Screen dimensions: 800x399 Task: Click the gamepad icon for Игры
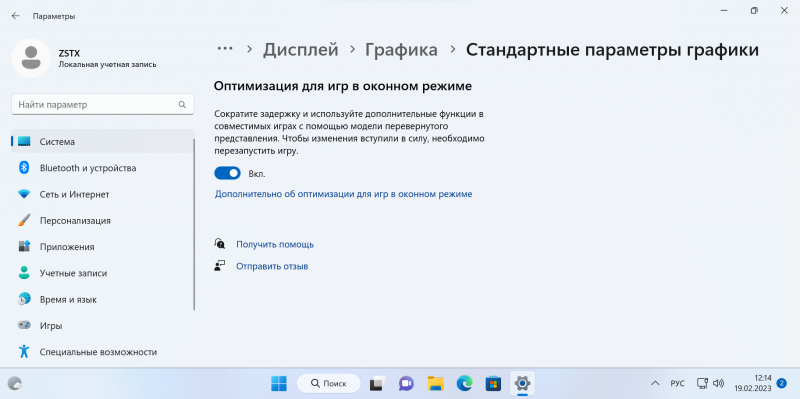(24, 326)
